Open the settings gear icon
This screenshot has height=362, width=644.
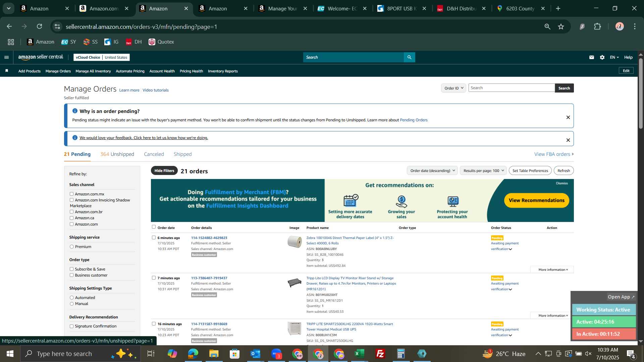[602, 57]
